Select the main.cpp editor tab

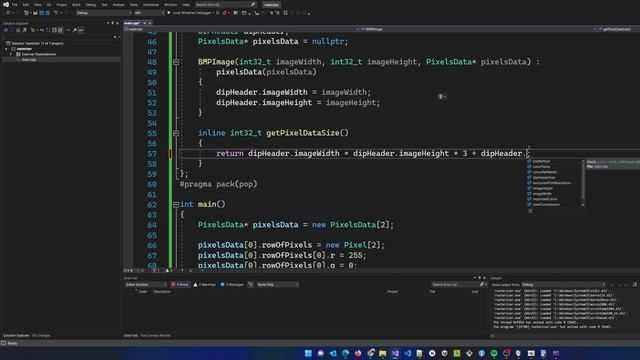(x=132, y=23)
